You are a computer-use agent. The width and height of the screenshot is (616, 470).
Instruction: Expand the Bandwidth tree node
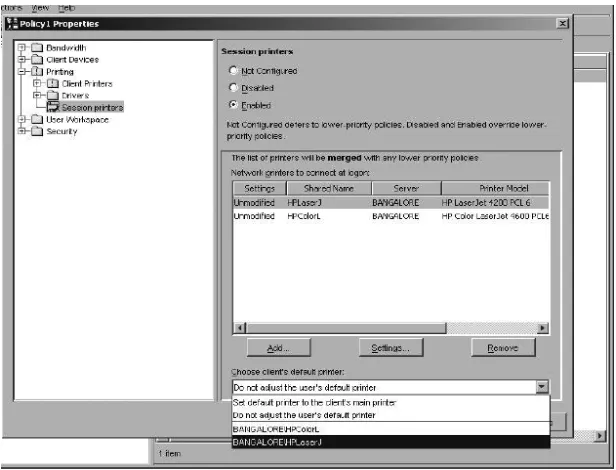[x=22, y=48]
